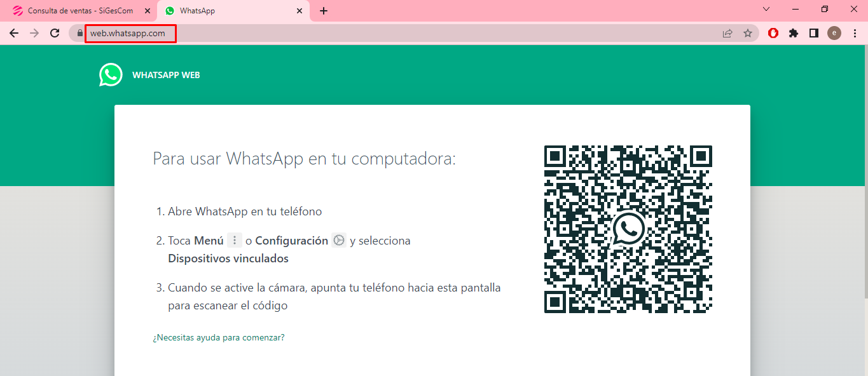Expand the tab search chevron

pyautogui.click(x=766, y=10)
